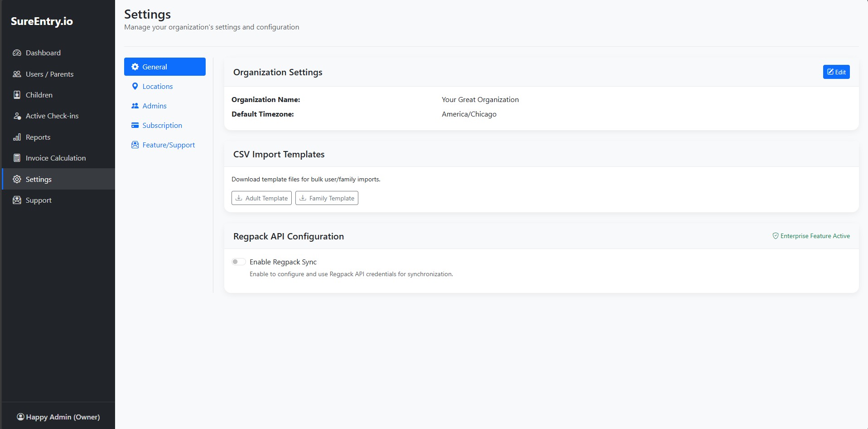Download the Family Template file
This screenshot has width=868, height=429.
[327, 198]
